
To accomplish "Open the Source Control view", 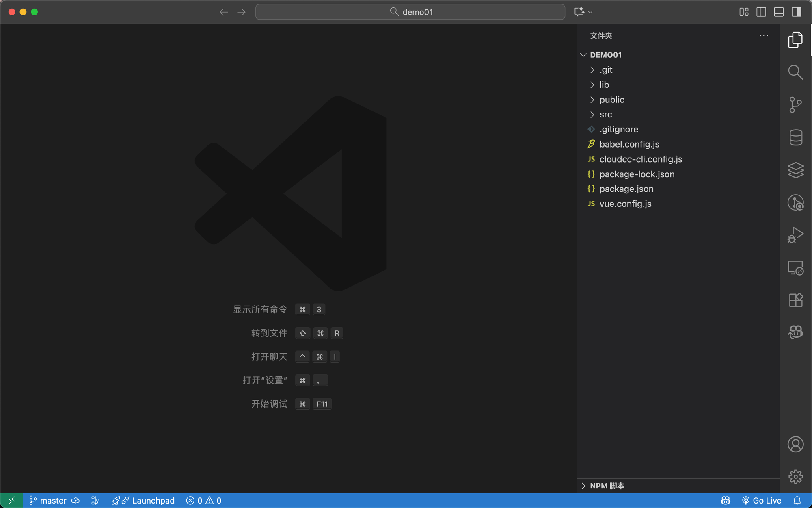I will tap(795, 104).
